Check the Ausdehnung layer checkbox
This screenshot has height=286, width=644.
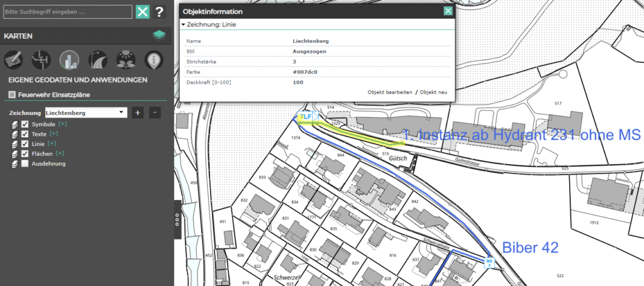pos(25,163)
